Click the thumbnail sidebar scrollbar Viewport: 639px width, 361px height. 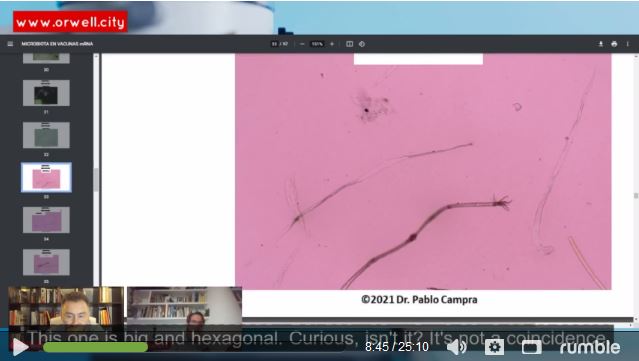[96, 179]
